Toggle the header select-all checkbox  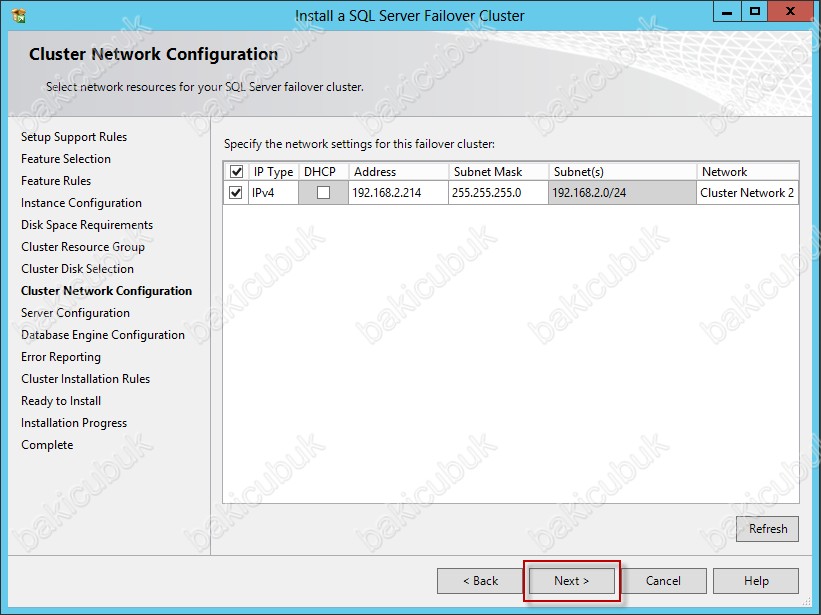point(237,171)
